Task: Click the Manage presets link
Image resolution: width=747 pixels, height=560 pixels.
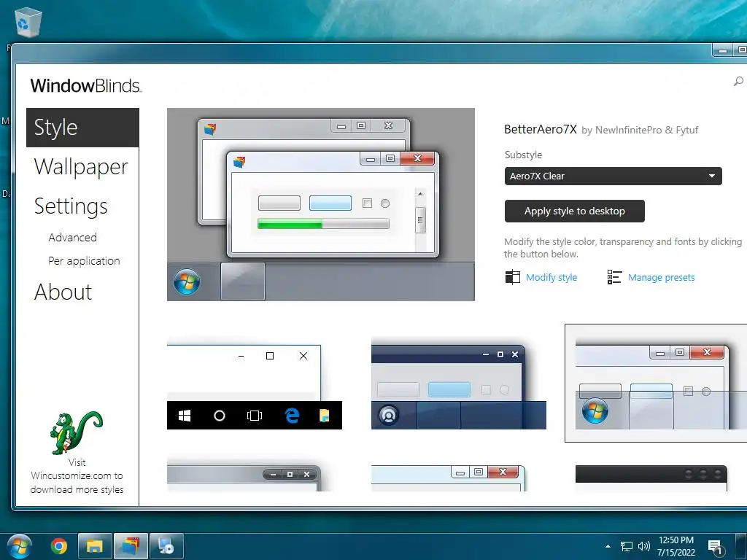Action: (661, 277)
